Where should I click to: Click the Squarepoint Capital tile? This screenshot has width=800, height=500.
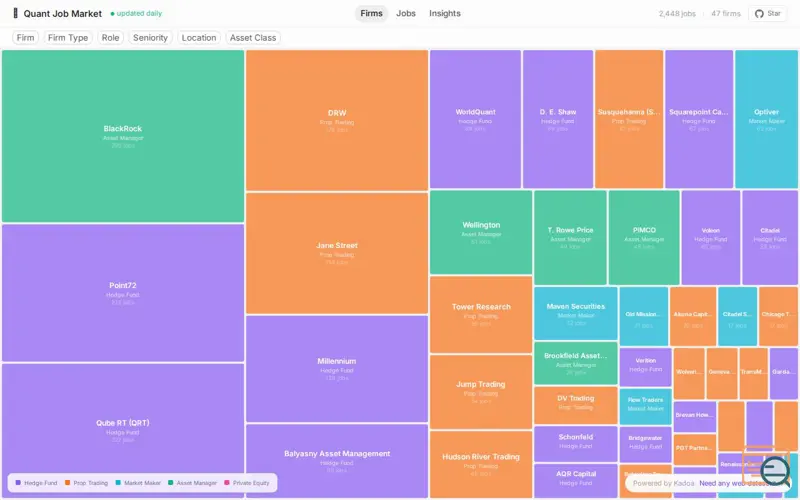point(698,119)
